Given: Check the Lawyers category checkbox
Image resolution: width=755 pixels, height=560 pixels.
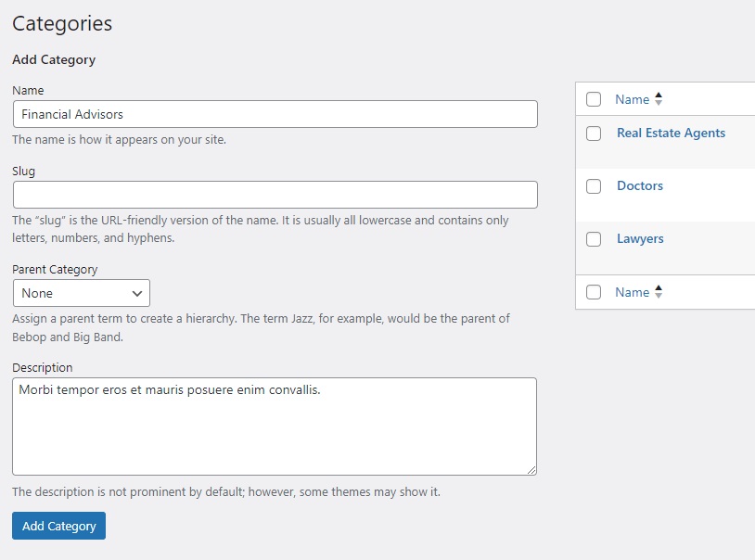Looking at the screenshot, I should coord(594,239).
